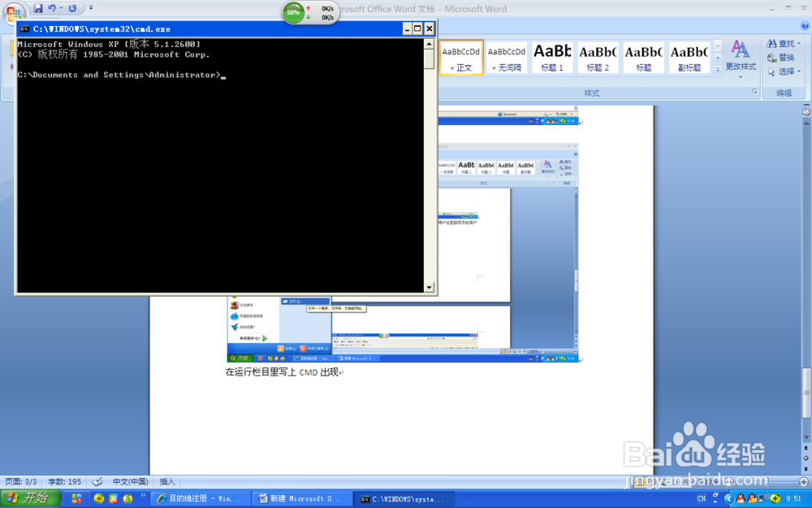Click the green 360 tray icon near clock
Viewport: 812px width, 508px height.
tap(775, 499)
